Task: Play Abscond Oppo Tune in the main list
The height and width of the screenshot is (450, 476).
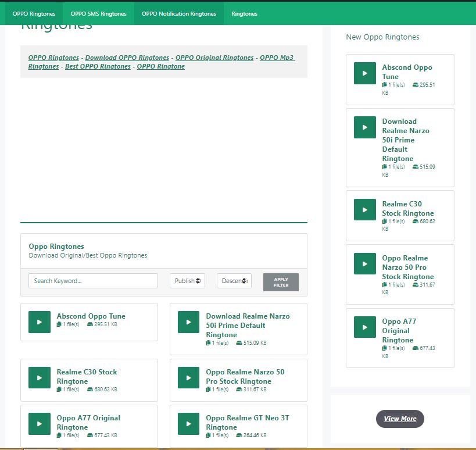Action: pyautogui.click(x=40, y=322)
